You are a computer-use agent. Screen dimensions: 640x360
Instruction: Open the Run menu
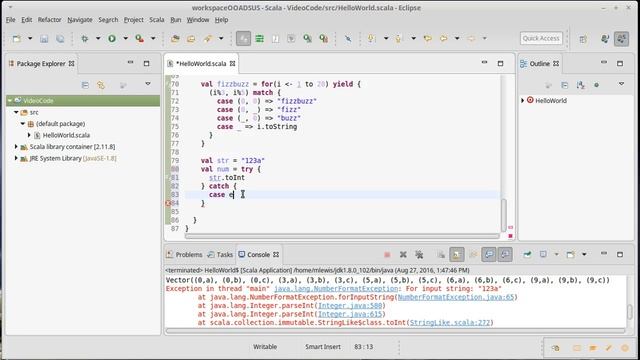pos(176,20)
